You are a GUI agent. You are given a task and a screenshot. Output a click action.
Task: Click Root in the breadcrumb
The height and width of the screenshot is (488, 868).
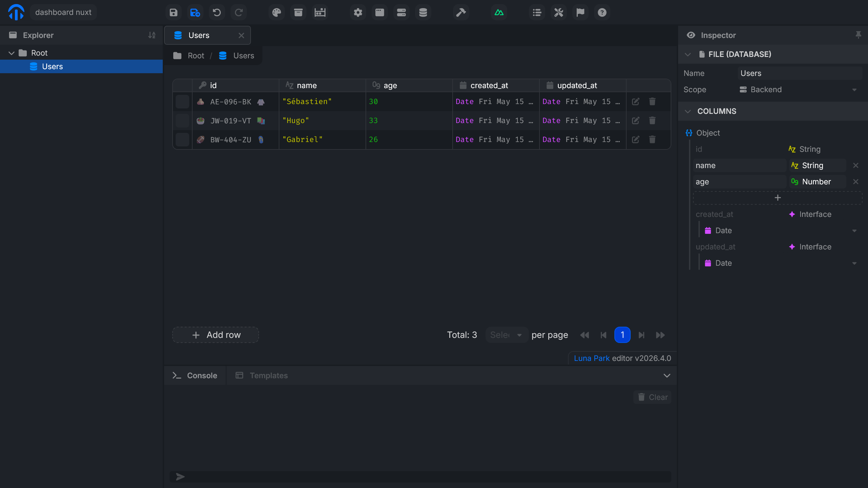click(196, 56)
